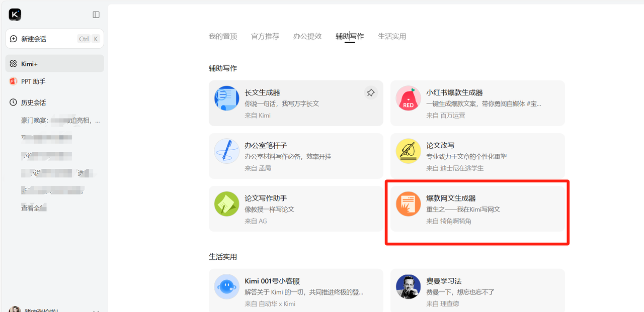
Task: Click the green 论文写作助手 icon
Action: click(x=227, y=204)
